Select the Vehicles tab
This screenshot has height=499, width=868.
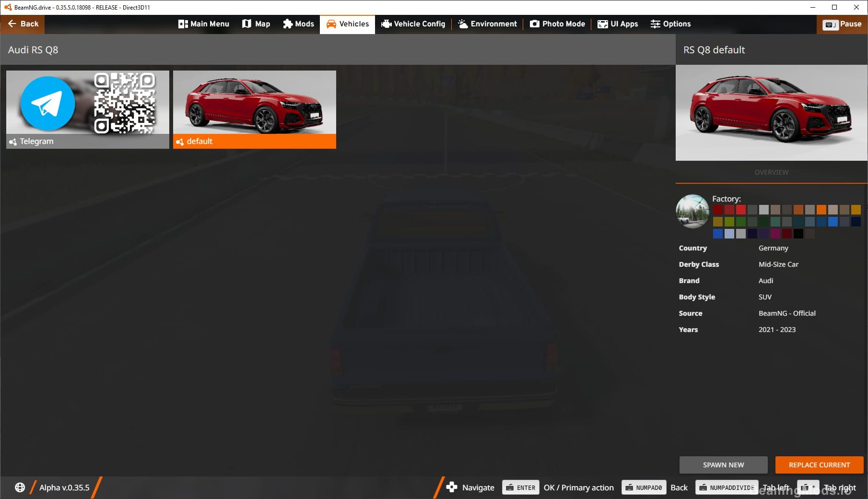click(348, 24)
